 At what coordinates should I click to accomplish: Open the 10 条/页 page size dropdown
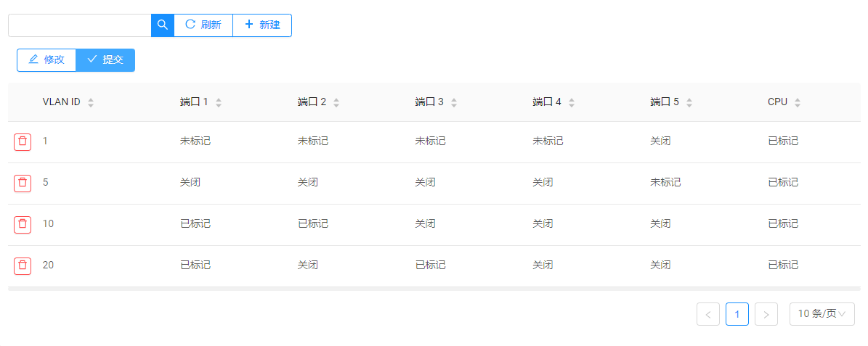[x=822, y=314]
